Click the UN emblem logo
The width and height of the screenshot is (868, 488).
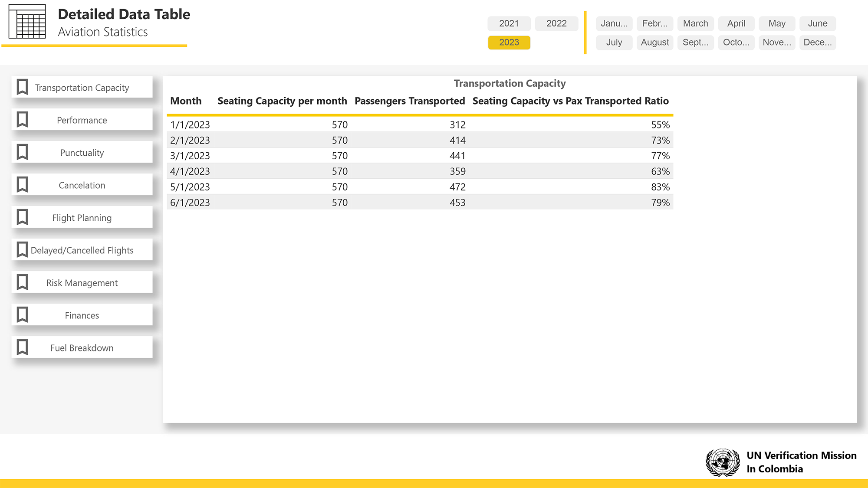(x=723, y=462)
